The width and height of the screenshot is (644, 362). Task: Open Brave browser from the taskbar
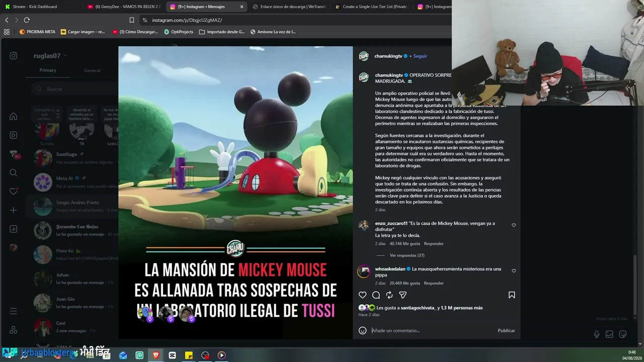pos(155,355)
